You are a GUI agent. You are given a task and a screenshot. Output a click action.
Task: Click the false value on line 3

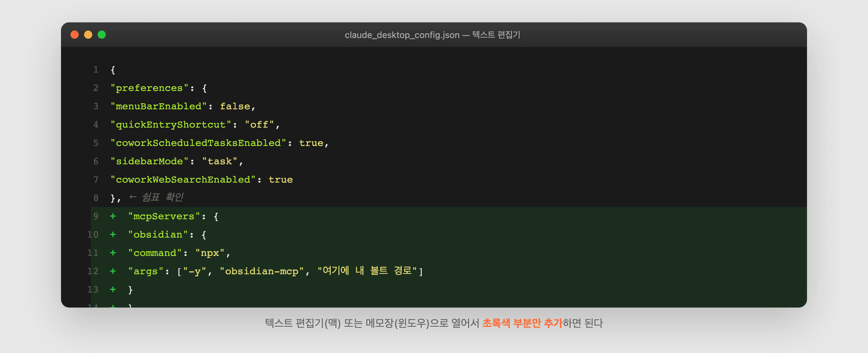(235, 106)
